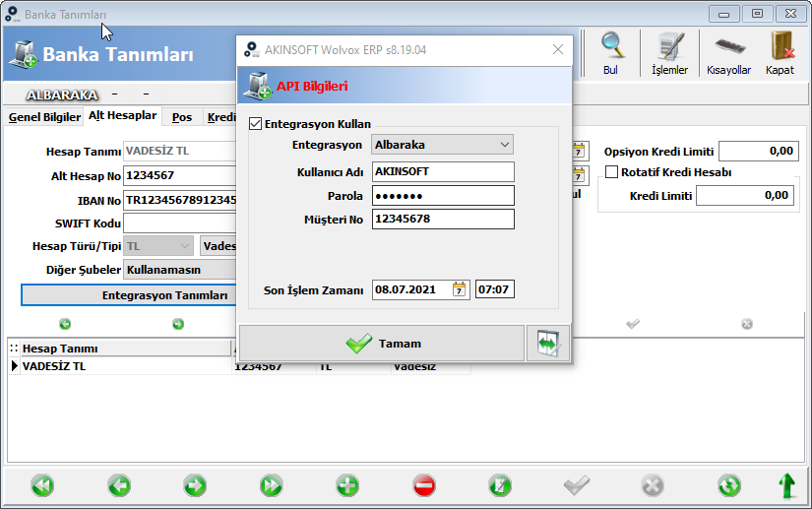Open the İşlemler toolbar menu

[x=669, y=53]
